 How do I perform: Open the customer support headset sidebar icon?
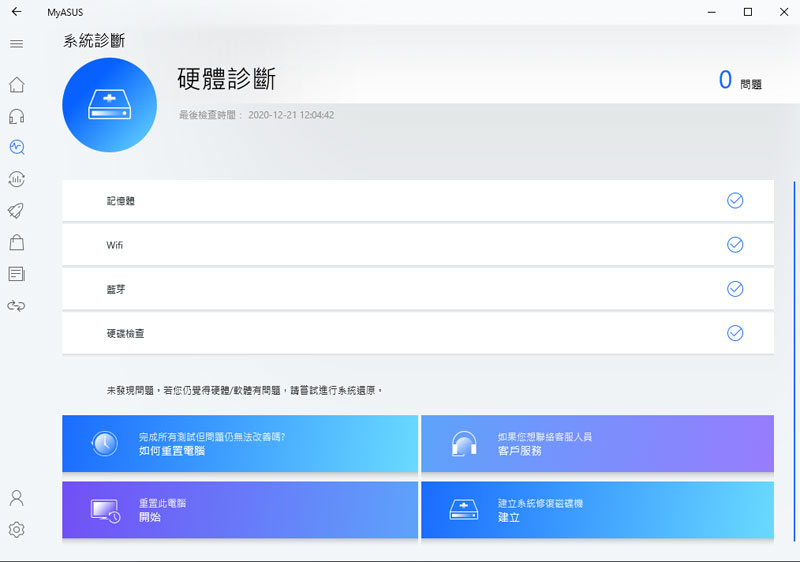(17, 116)
